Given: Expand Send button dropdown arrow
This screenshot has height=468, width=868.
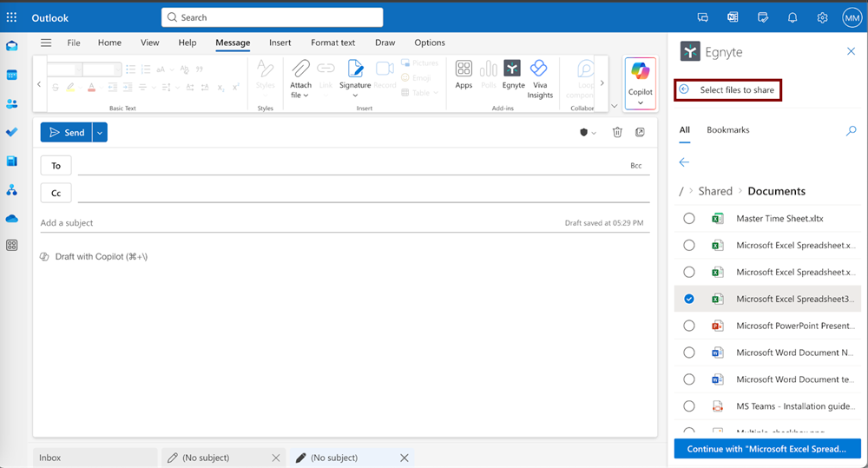Looking at the screenshot, I should click(100, 132).
